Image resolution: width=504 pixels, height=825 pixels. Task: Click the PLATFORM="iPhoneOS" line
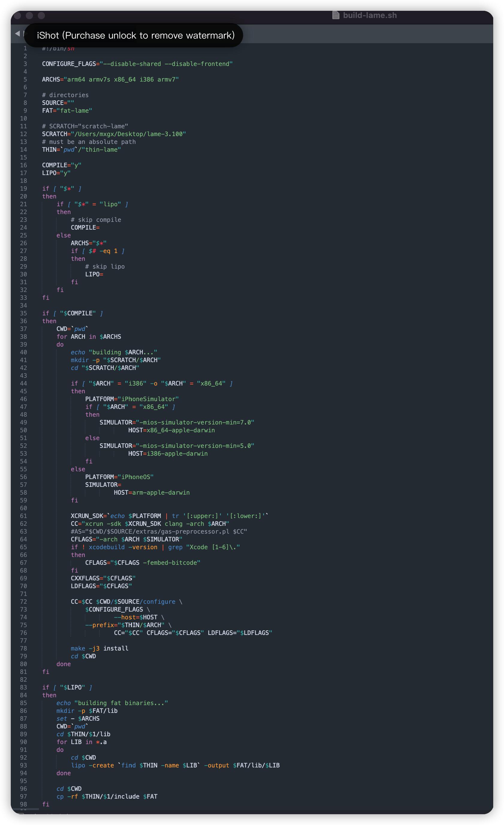pyautogui.click(x=119, y=477)
